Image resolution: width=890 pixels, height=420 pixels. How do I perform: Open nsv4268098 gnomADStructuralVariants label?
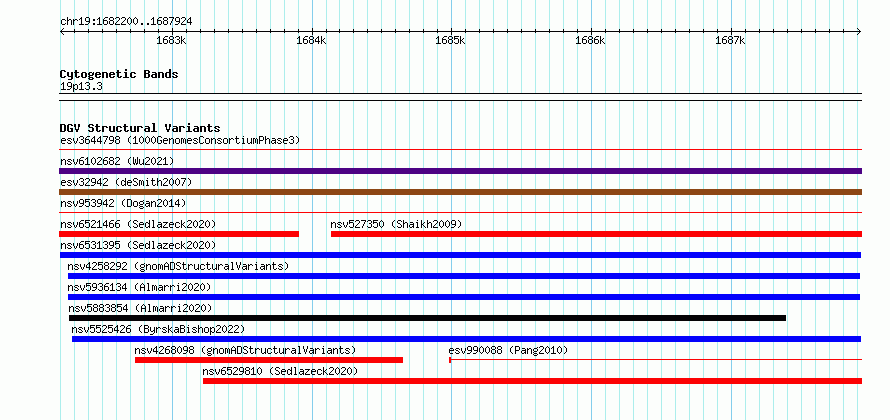pos(245,350)
